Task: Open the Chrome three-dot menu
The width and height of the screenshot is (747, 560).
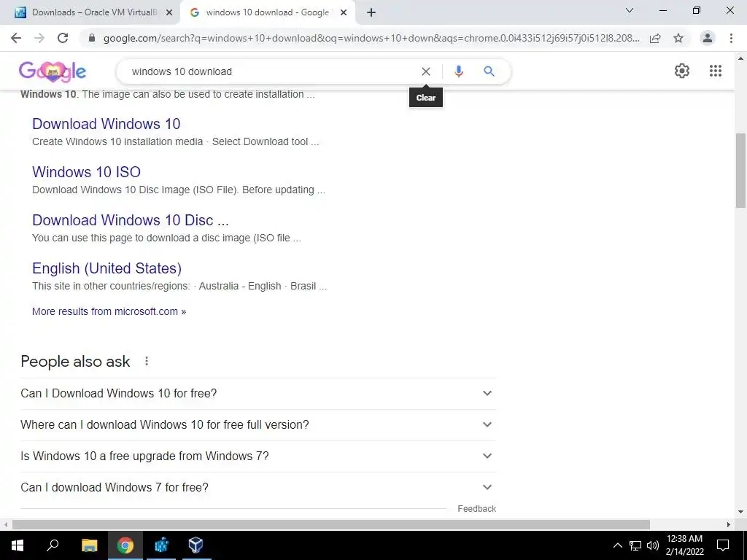Action: tap(731, 38)
